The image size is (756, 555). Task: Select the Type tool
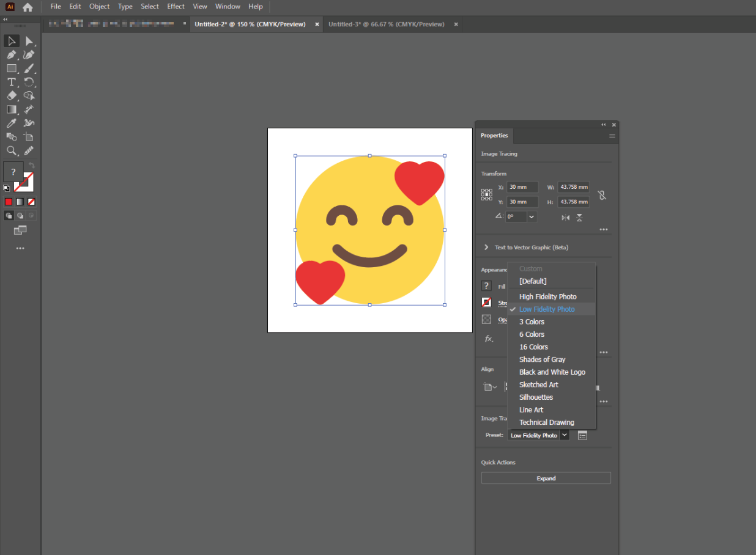point(12,82)
